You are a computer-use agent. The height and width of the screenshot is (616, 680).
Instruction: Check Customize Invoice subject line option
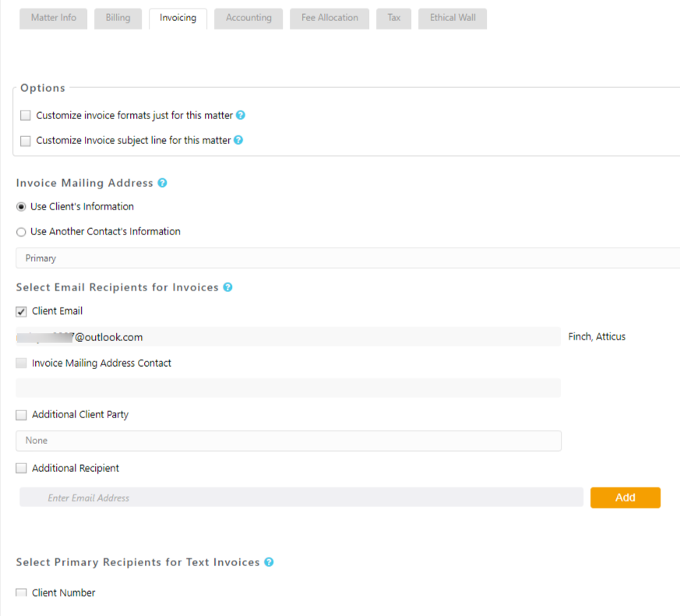(26, 141)
